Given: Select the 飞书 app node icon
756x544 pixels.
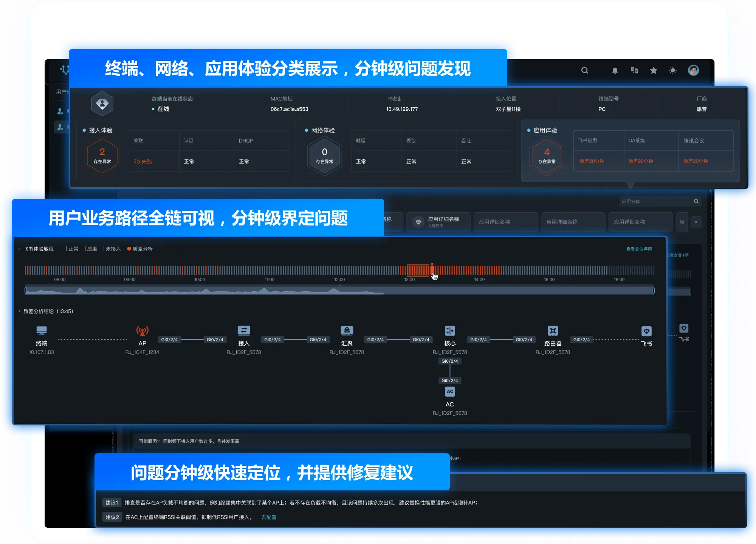Looking at the screenshot, I should [647, 331].
